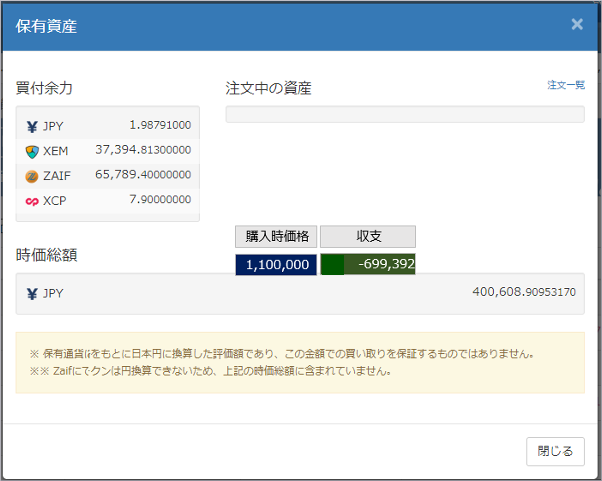Click the ZAIF currency label
This screenshot has width=602, height=481.
[57, 176]
